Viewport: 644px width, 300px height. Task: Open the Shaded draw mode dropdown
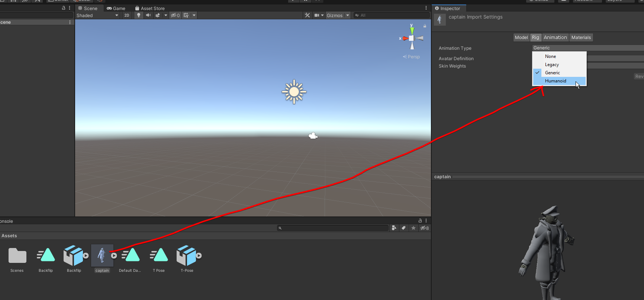(97, 15)
